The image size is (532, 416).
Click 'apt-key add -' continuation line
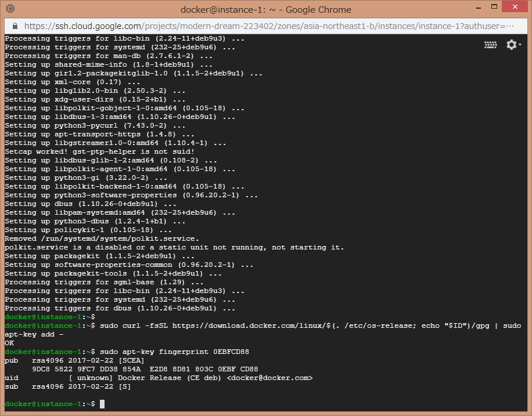click(x=34, y=334)
